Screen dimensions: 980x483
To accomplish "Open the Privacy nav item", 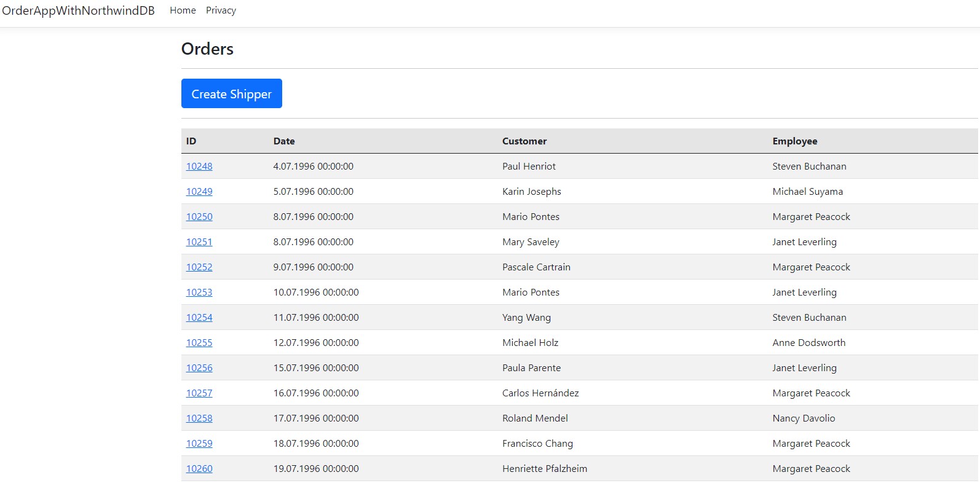I will tap(221, 10).
